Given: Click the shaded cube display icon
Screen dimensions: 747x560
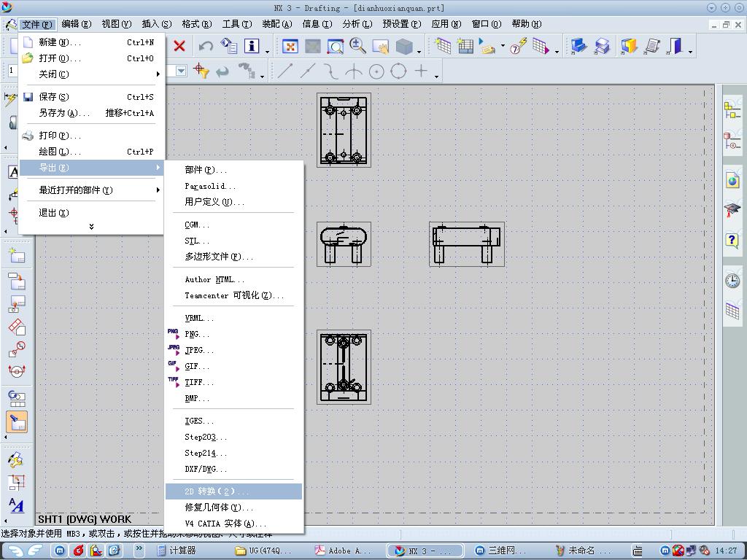Looking at the screenshot, I should [404, 46].
